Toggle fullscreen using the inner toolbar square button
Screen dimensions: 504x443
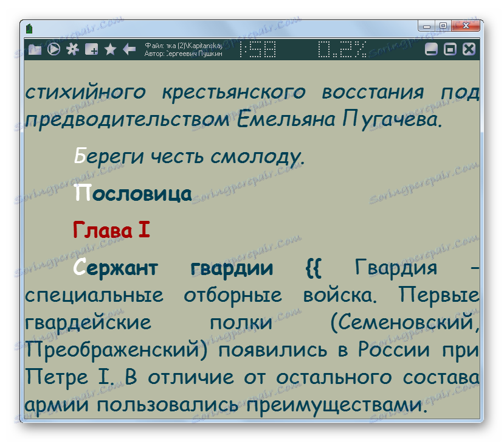pos(450,49)
